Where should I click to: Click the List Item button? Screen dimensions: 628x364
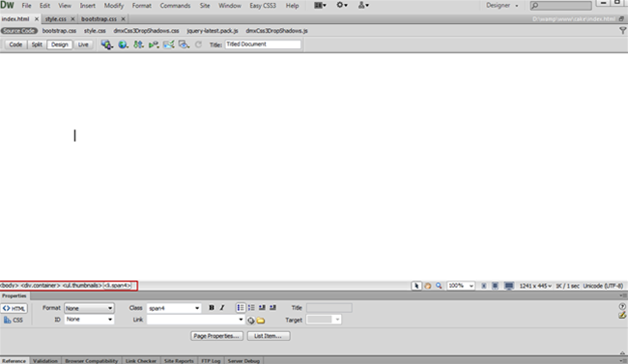point(269,336)
